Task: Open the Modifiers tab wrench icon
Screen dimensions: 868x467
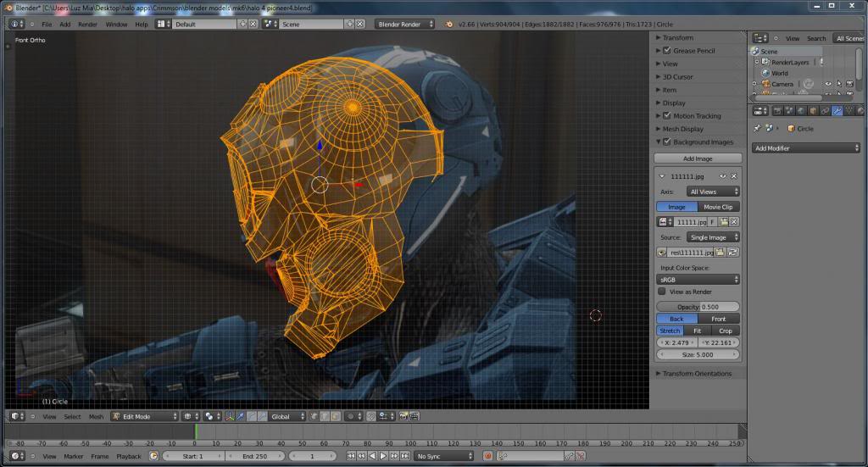Action: click(x=837, y=110)
